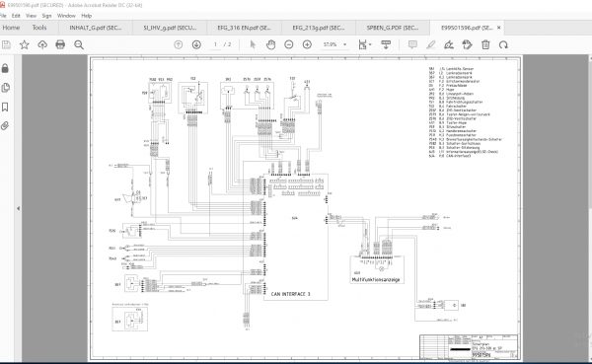This screenshot has width=592, height=364.
Task: Zoom out with the minus icon
Action: click(x=289, y=44)
